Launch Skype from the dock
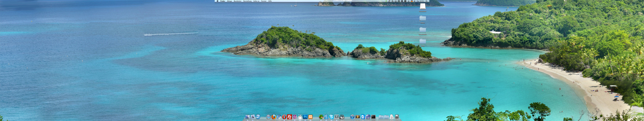Image resolution: width=644 pixels, height=121 pixels. pos(331,117)
